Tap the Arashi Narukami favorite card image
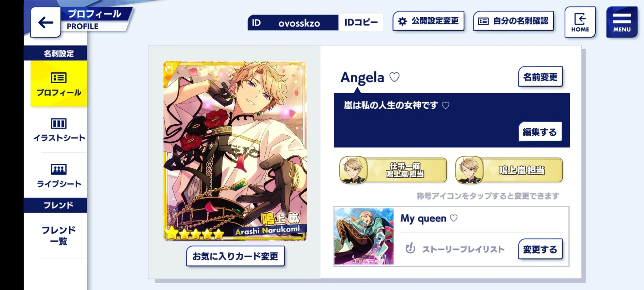 coord(235,151)
